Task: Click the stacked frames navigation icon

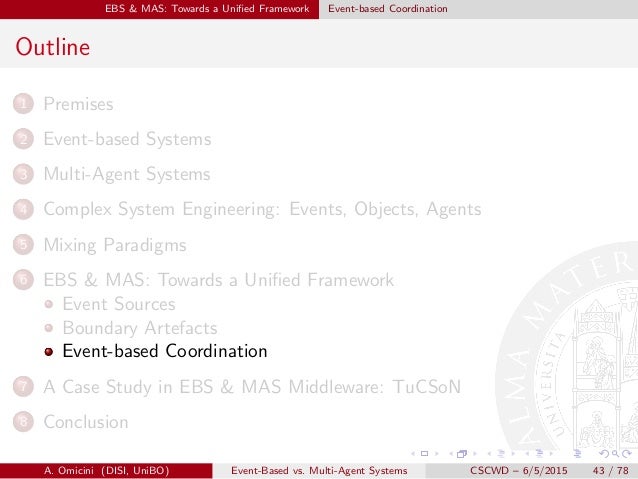Action: pos(462,454)
